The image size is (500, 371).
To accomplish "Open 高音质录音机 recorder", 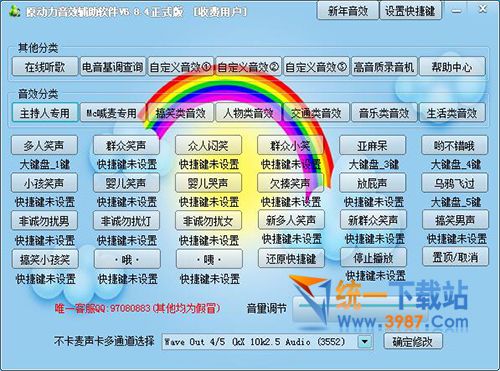I will click(384, 67).
